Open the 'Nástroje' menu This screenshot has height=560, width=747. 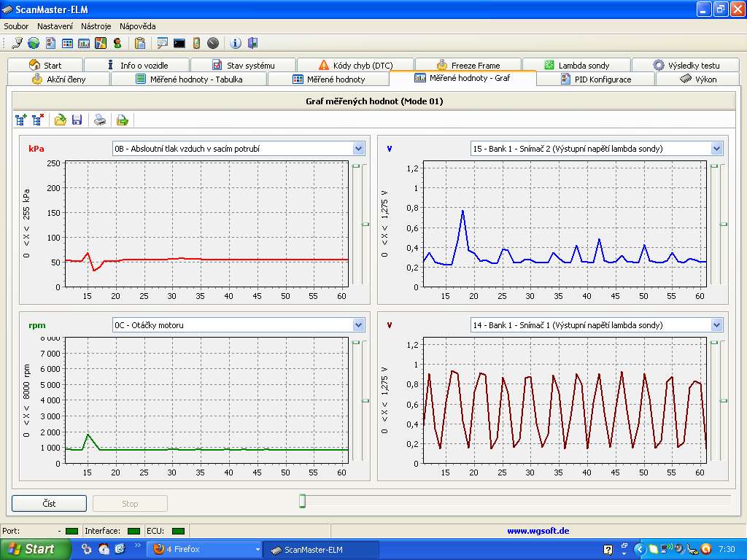click(x=96, y=26)
